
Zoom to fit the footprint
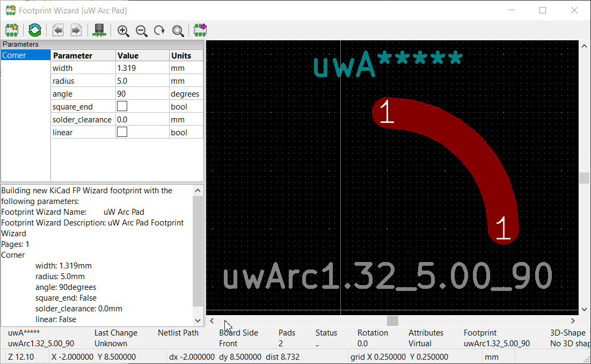click(178, 31)
